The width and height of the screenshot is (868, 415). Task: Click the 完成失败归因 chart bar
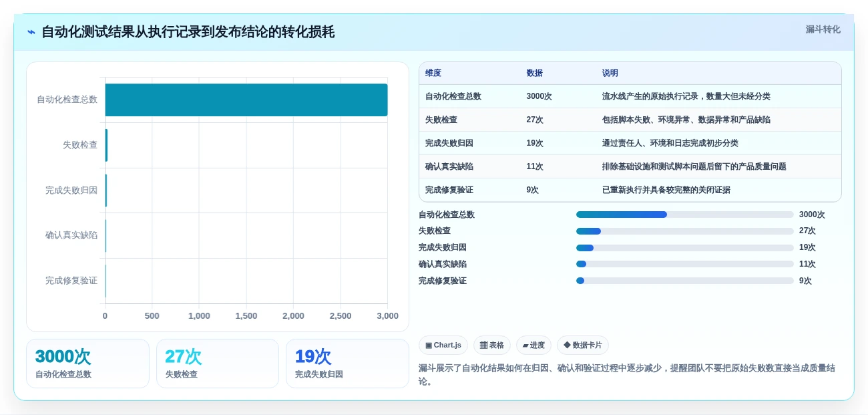[106, 190]
